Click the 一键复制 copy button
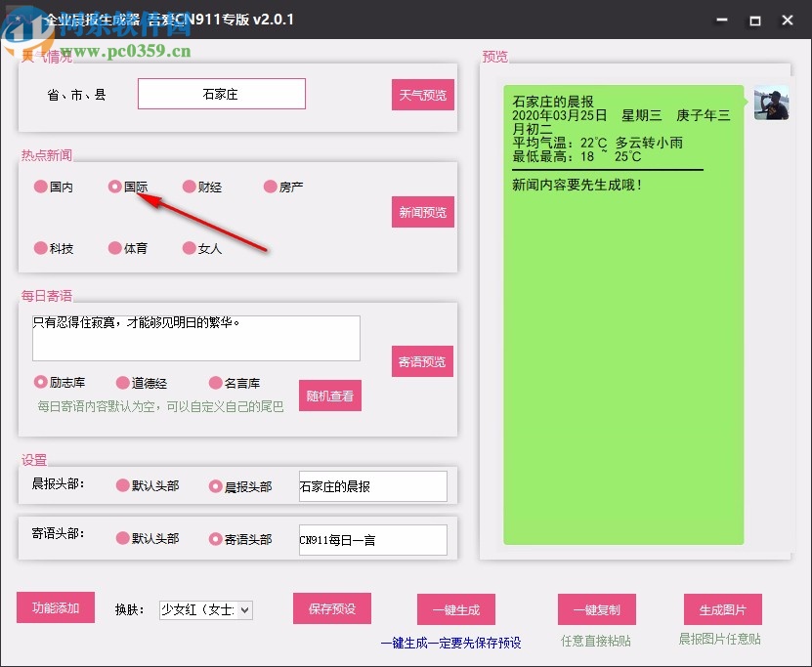 596,608
